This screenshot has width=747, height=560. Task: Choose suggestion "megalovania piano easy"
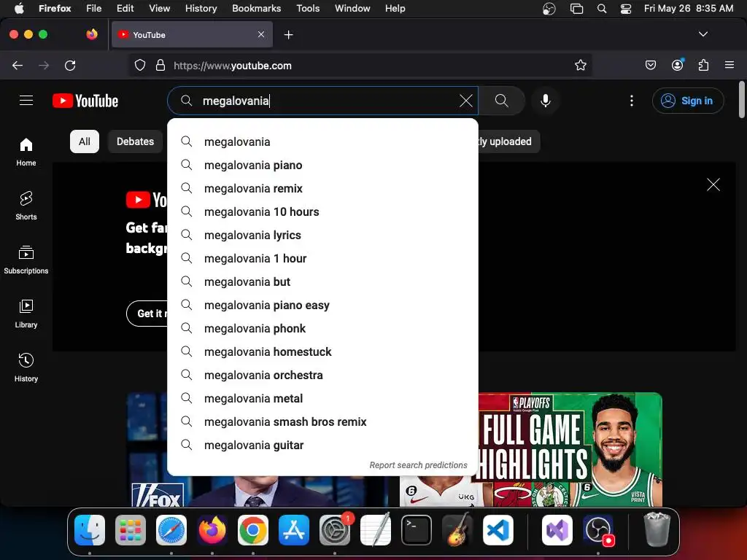pos(322,306)
